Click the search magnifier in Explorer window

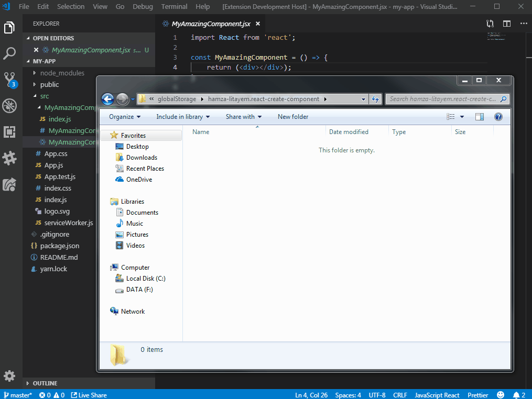click(504, 99)
